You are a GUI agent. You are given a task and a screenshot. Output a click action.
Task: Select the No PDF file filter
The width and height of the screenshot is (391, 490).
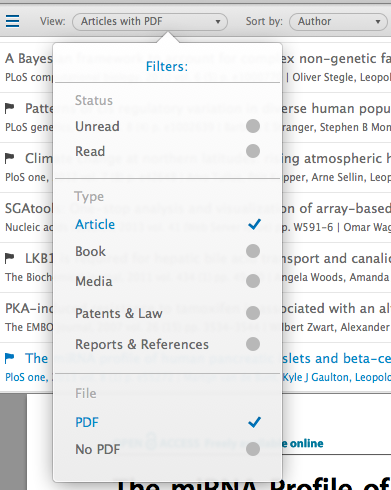click(167, 449)
